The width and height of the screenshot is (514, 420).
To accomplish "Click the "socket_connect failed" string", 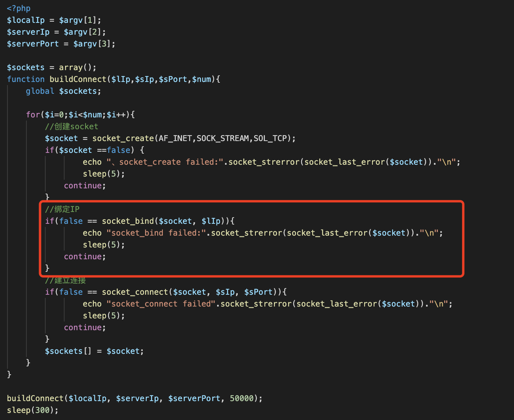I will (161, 304).
